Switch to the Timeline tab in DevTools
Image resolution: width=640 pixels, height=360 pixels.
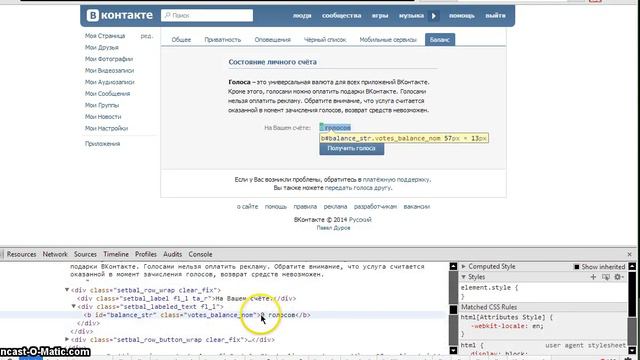click(116, 254)
